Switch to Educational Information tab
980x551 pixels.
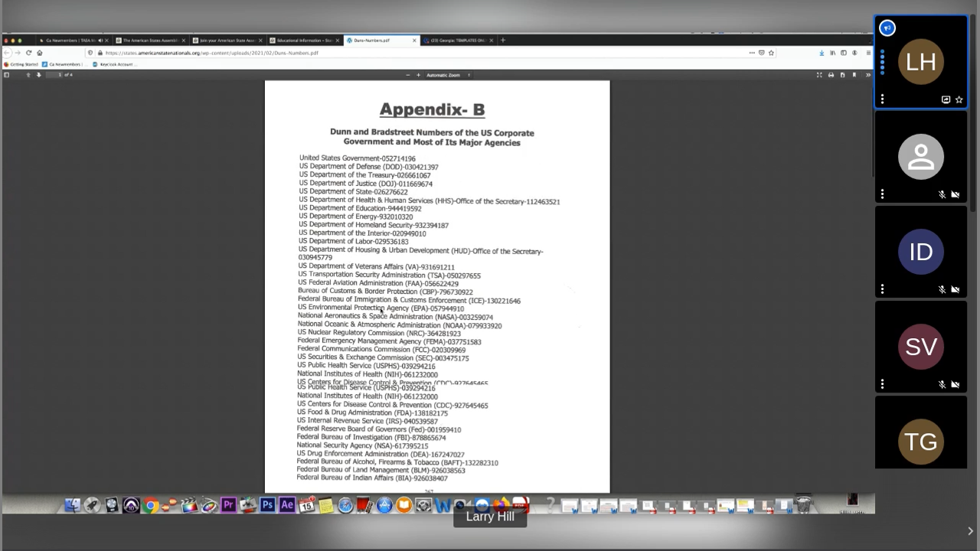(x=304, y=40)
